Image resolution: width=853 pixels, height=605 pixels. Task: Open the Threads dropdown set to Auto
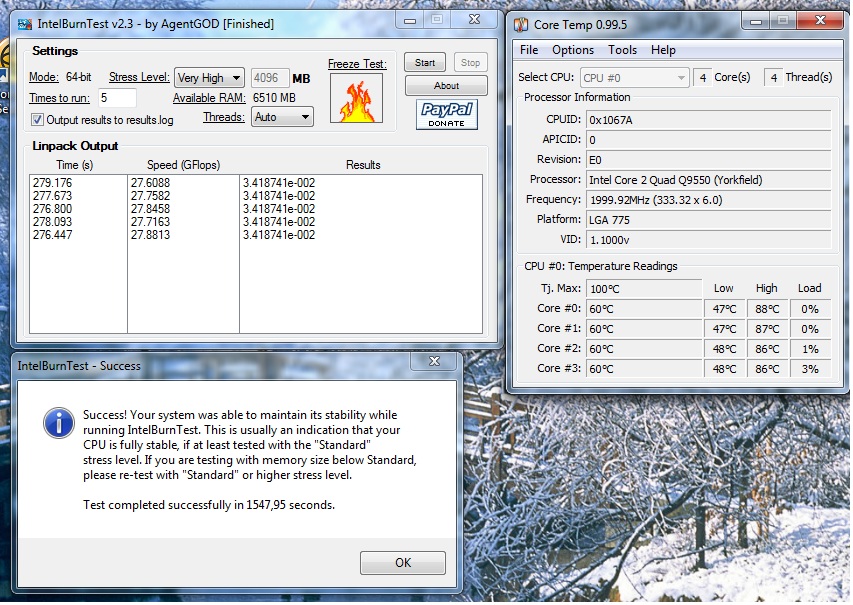coord(282,117)
